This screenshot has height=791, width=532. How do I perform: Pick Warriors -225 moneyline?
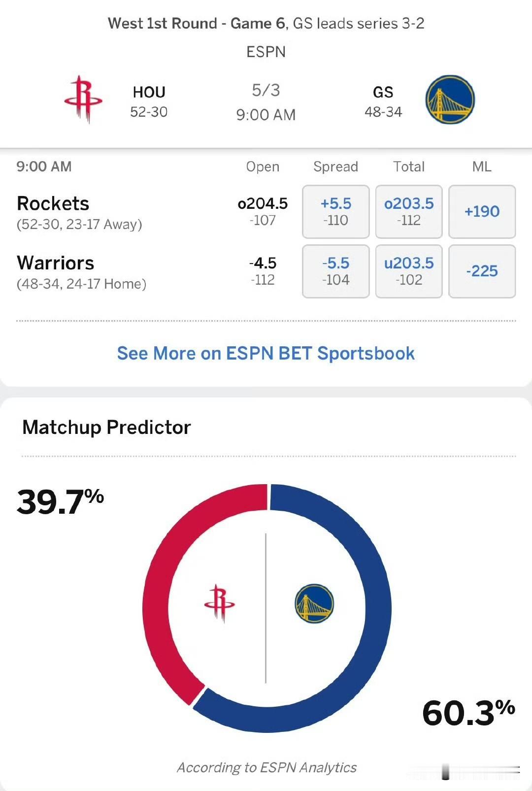coord(482,271)
